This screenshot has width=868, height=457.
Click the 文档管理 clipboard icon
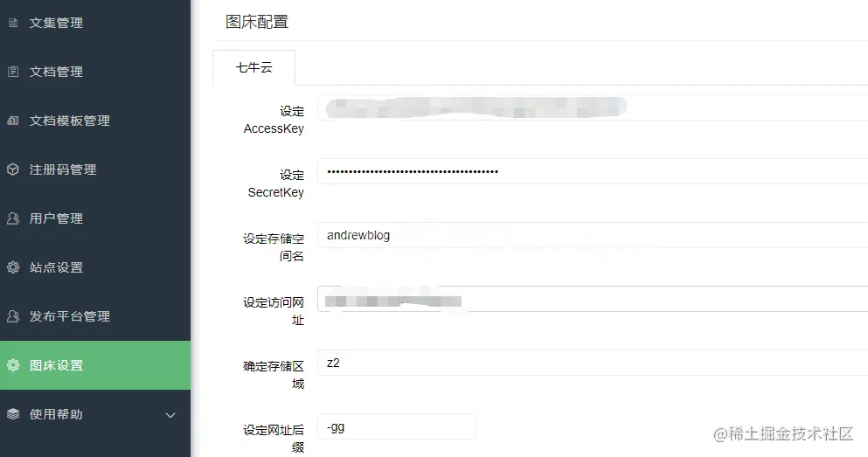pyautogui.click(x=13, y=72)
